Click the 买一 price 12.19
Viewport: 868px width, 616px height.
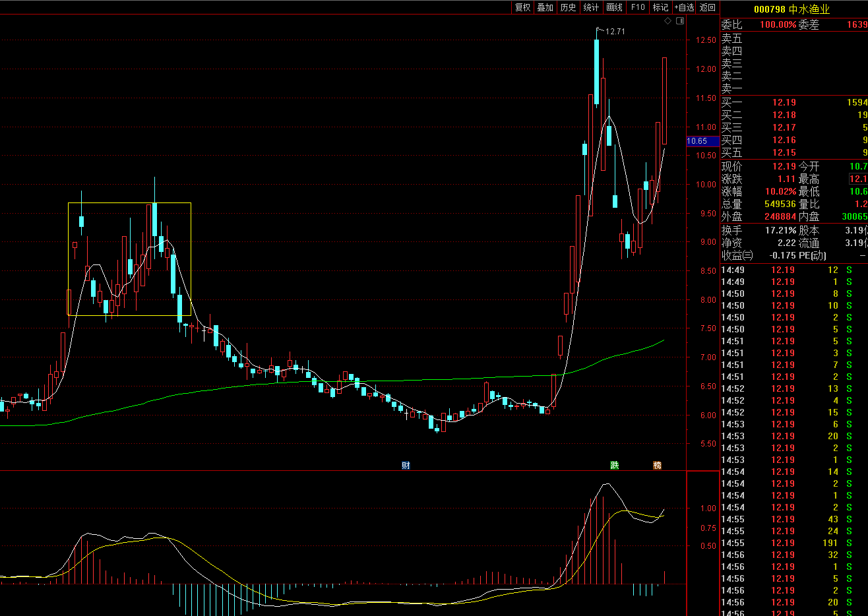pyautogui.click(x=784, y=102)
